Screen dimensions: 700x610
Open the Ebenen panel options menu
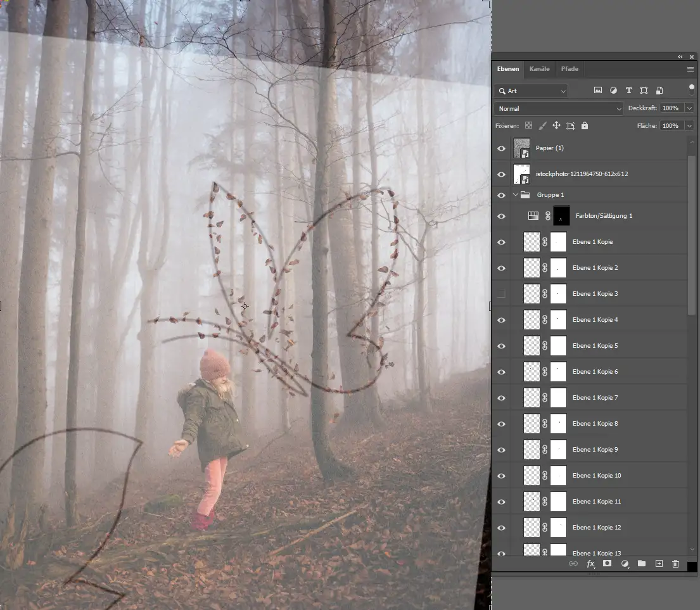690,69
